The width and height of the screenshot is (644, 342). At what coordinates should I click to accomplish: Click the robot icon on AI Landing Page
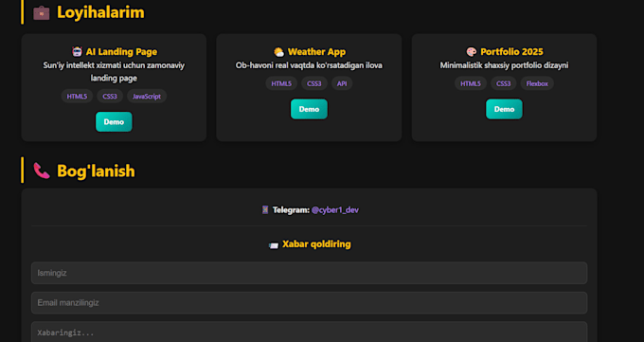(x=77, y=51)
